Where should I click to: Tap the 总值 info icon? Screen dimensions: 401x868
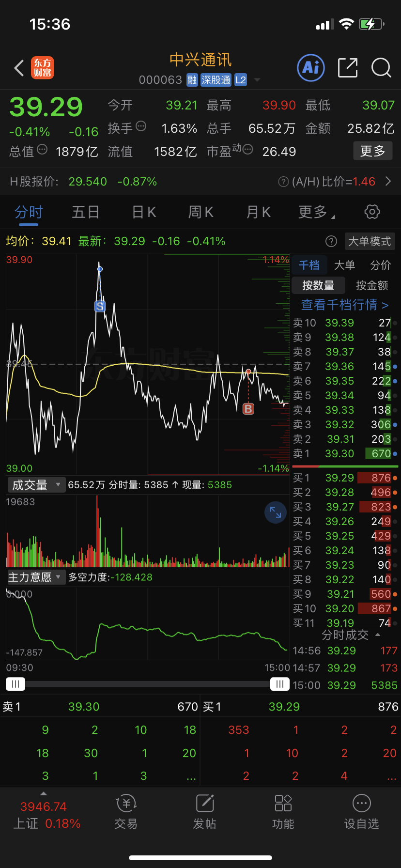click(x=42, y=150)
